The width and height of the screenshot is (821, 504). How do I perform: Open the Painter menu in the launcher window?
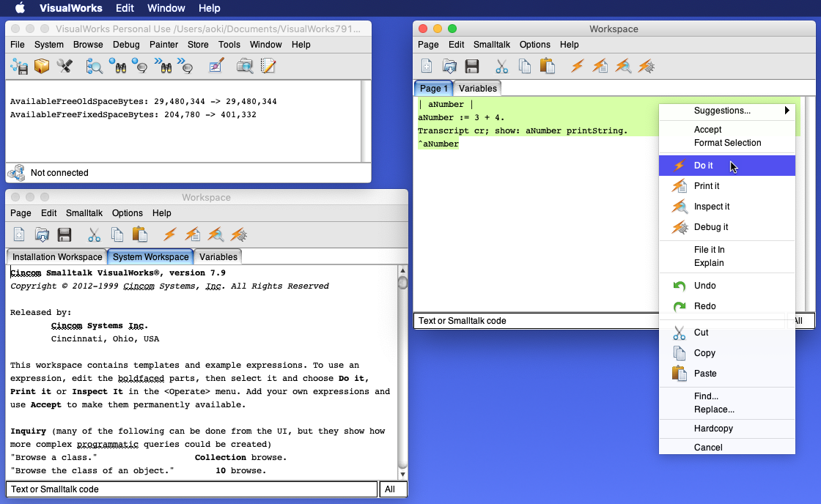[x=164, y=45]
